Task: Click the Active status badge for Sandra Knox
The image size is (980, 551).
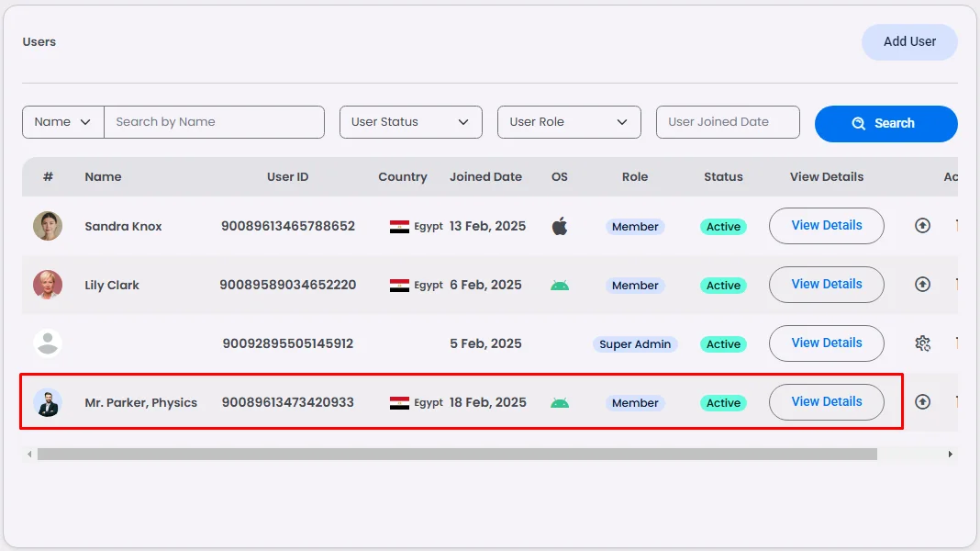Action: 723,227
